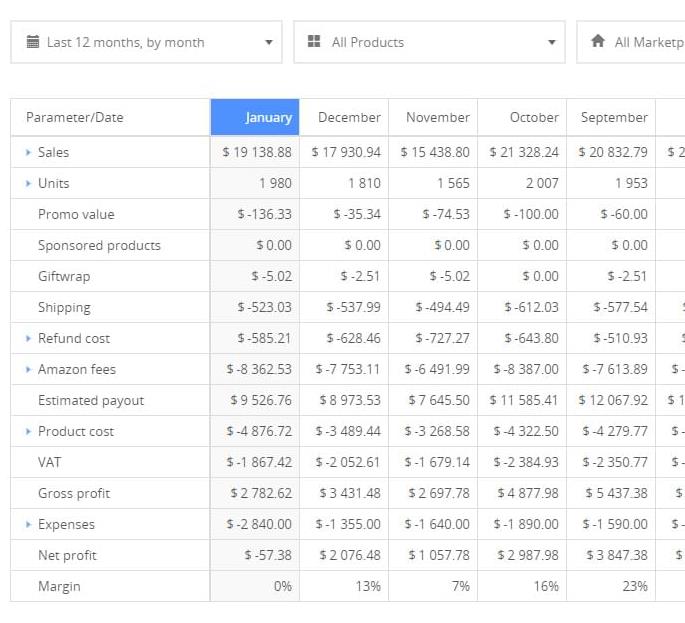Expand the Amazon fees row
Viewport: 685px width, 623px height.
(x=28, y=369)
